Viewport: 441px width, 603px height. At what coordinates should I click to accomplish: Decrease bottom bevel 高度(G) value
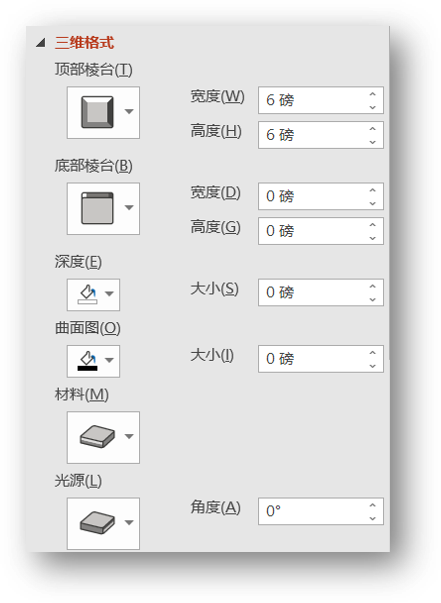pos(372,238)
